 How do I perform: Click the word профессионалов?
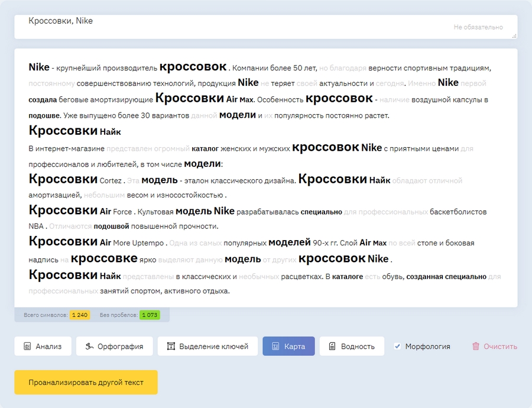[x=59, y=164]
